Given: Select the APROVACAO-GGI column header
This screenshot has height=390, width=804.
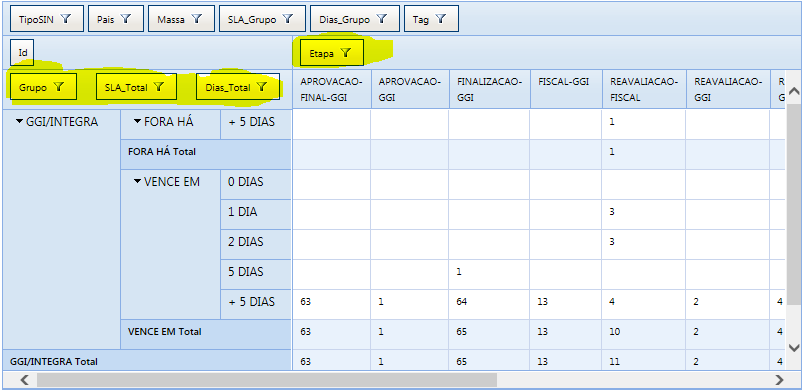Looking at the screenshot, I should (410, 89).
